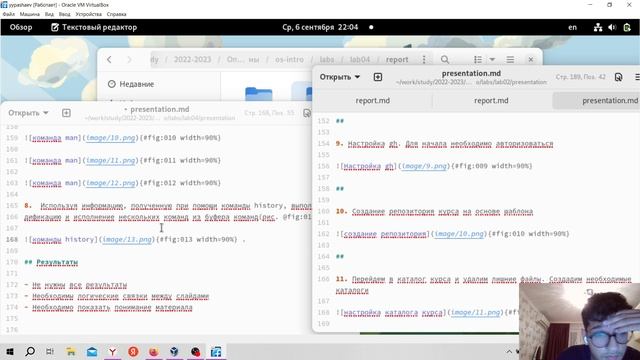This screenshot has width=640, height=360.
Task: Select the lab04 path segment
Action: [x=360, y=60]
